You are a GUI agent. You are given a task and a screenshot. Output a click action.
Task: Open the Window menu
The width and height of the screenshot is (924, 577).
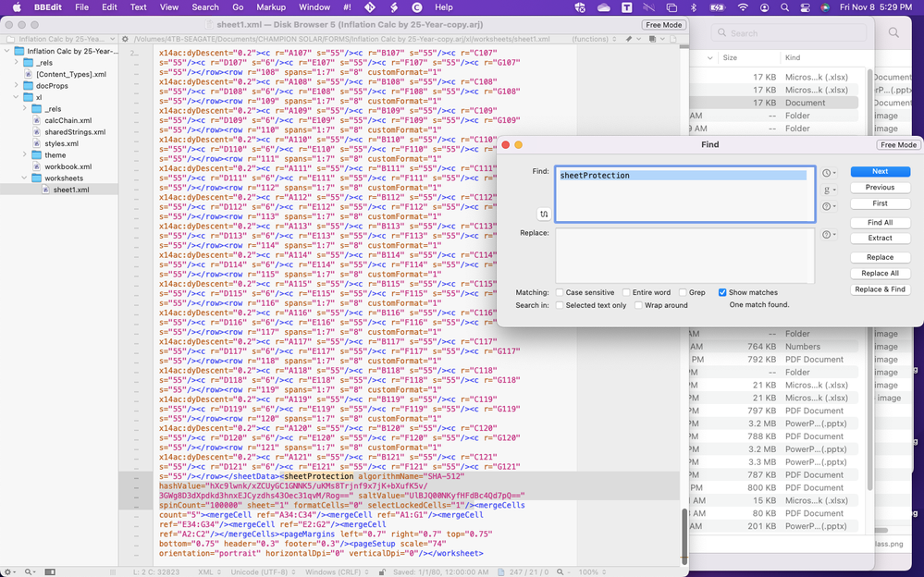click(x=314, y=7)
